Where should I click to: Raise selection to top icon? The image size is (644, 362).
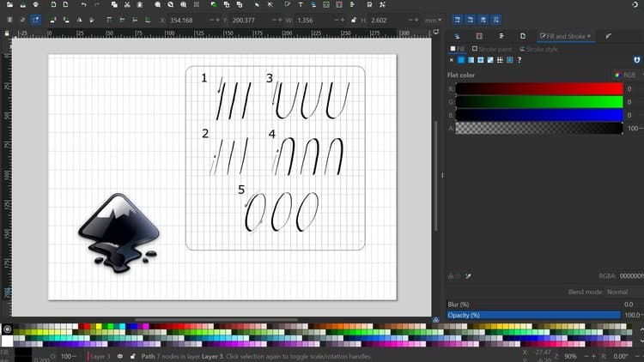point(109,20)
